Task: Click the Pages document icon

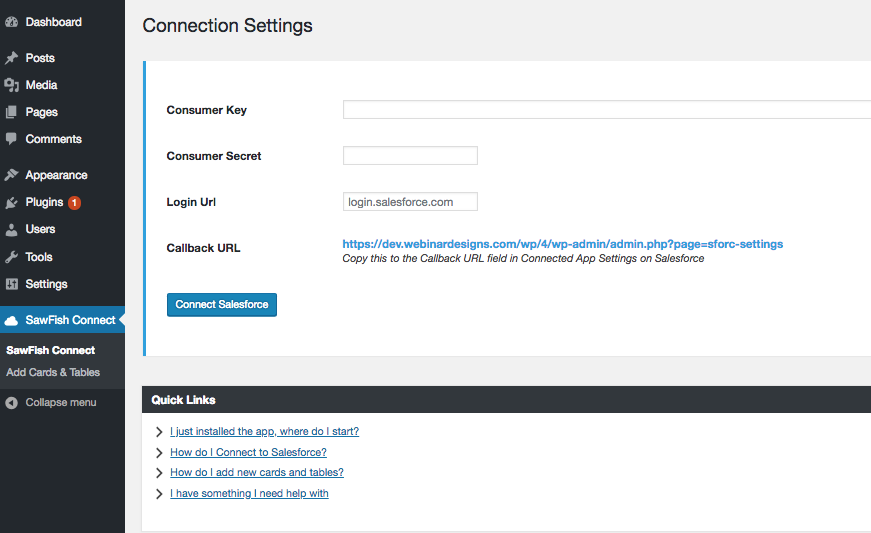Action: [11, 112]
